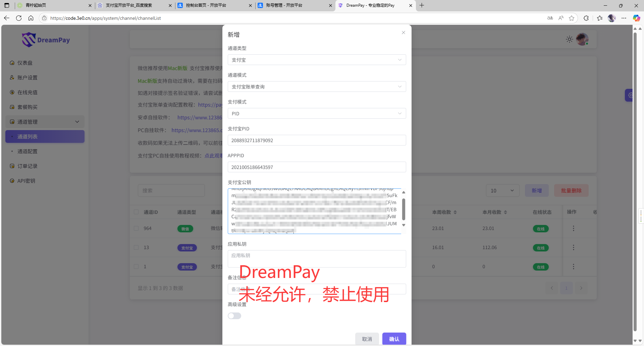Open the browser extensions icon
The image size is (644, 346).
586,18
